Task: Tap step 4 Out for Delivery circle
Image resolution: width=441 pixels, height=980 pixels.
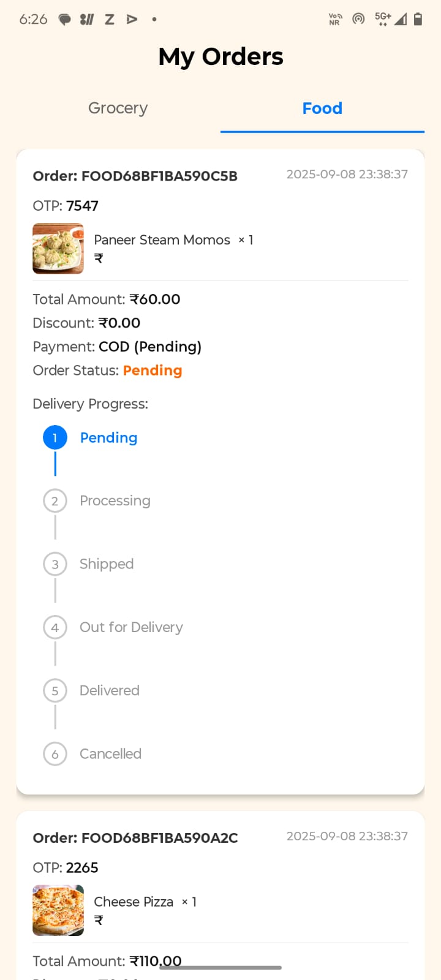Action: 55,627
